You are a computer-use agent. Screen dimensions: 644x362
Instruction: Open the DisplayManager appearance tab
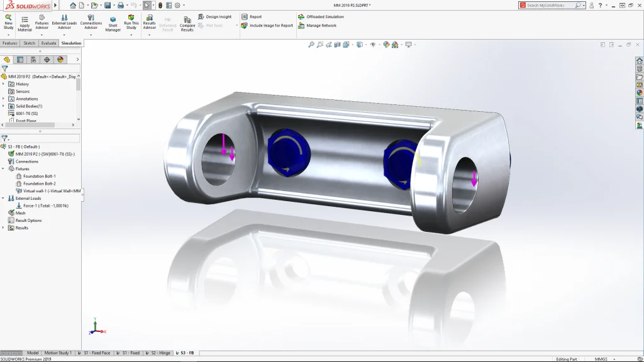60,60
